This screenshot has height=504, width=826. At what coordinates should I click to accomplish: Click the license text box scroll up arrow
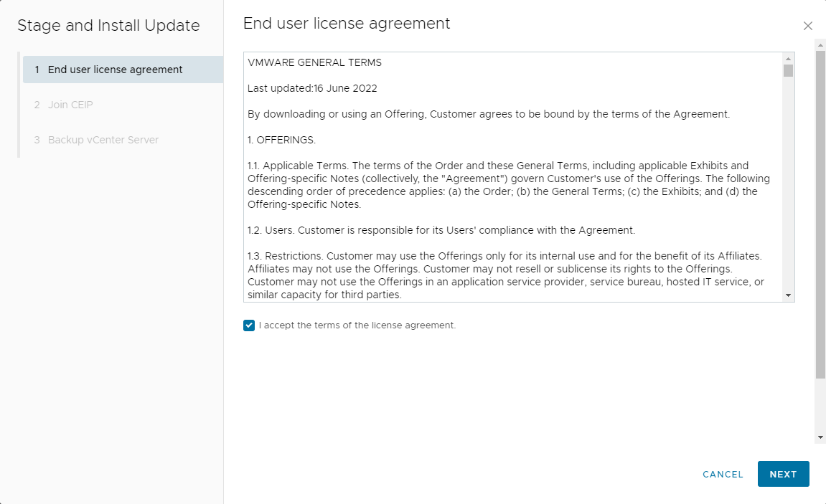788,59
